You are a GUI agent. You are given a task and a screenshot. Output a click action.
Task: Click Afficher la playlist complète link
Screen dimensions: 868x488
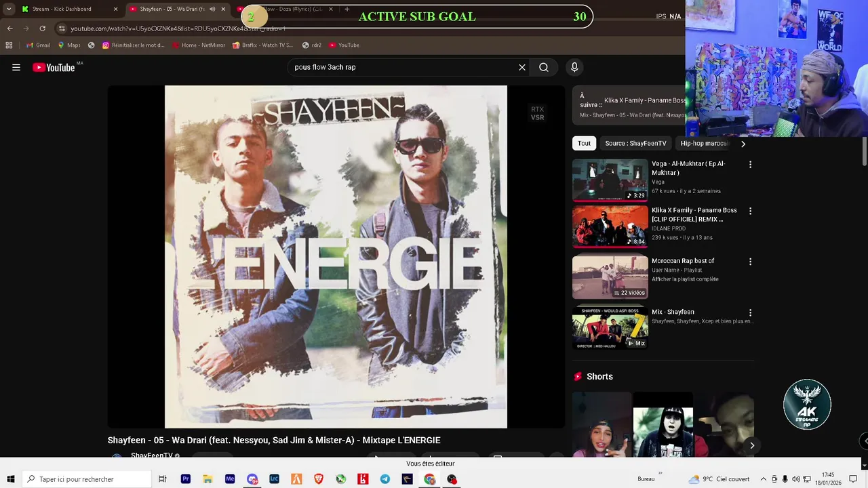(685, 279)
